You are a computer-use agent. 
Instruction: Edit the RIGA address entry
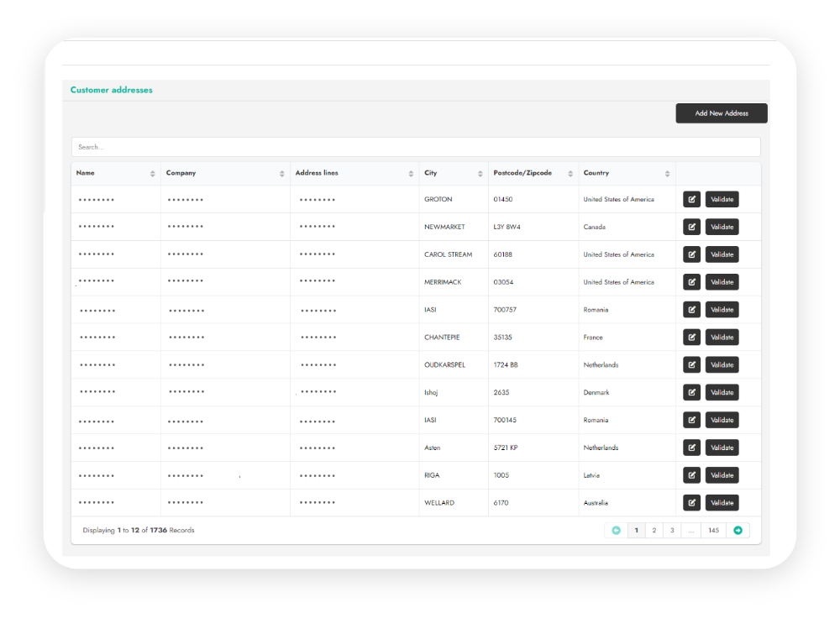pos(691,475)
